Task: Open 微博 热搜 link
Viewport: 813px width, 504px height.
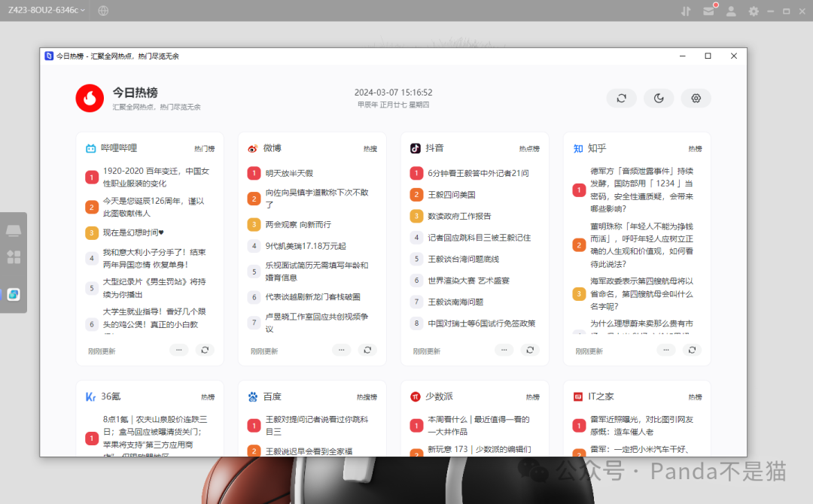Action: pyautogui.click(x=370, y=149)
